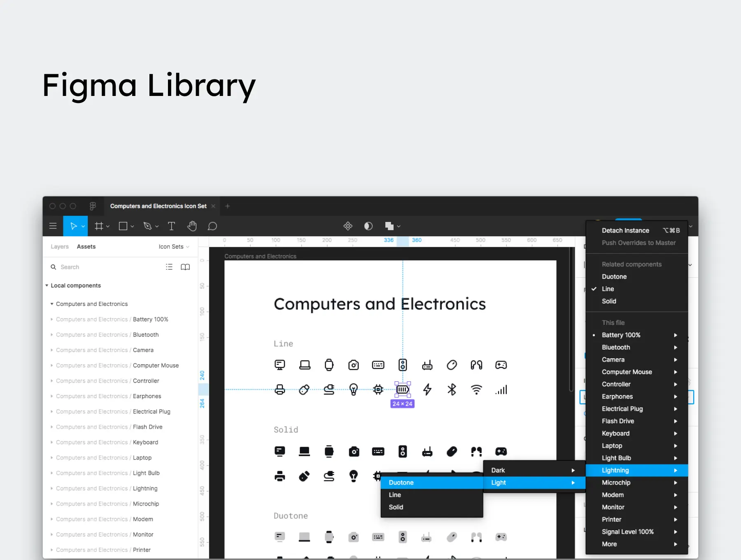This screenshot has width=741, height=560.
Task: Choose Line in the Light submenu
Action: point(432,495)
